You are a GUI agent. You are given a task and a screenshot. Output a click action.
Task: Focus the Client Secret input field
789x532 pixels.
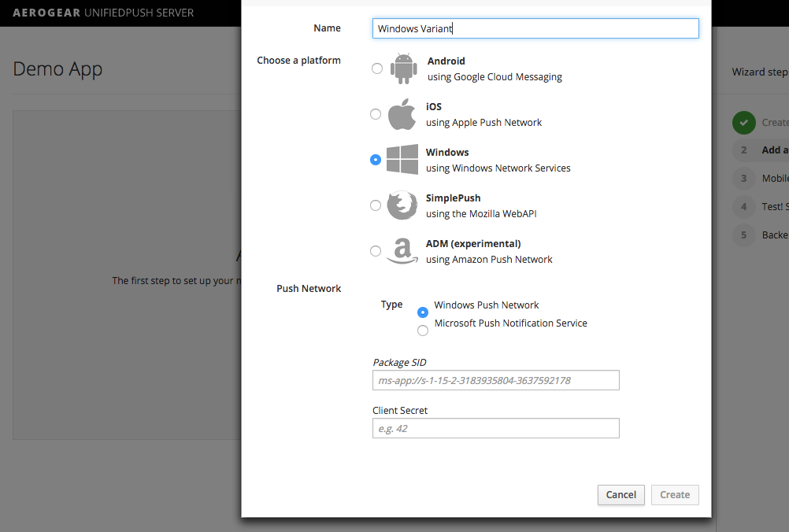[495, 428]
